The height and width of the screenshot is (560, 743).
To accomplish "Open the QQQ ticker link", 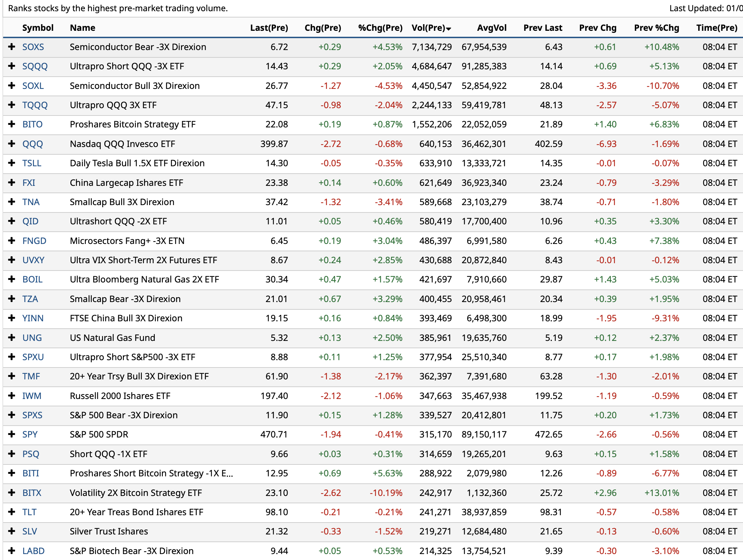I will tap(33, 144).
